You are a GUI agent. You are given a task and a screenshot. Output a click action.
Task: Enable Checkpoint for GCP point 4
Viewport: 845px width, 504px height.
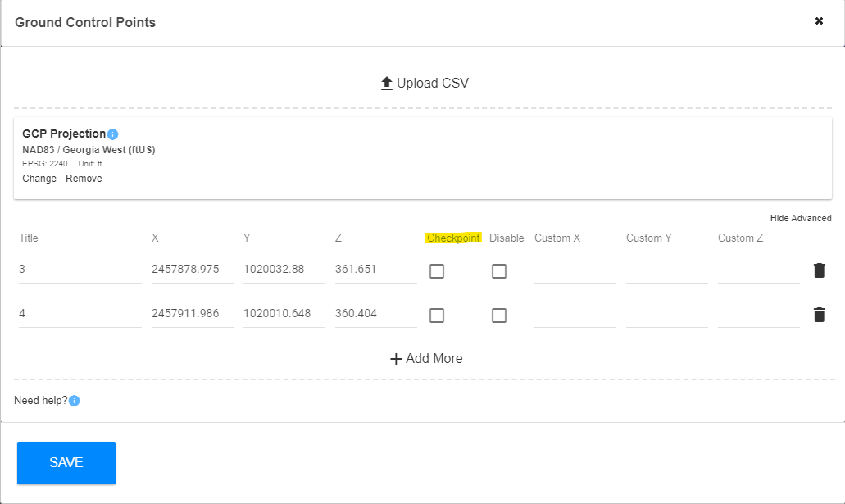[x=436, y=315]
